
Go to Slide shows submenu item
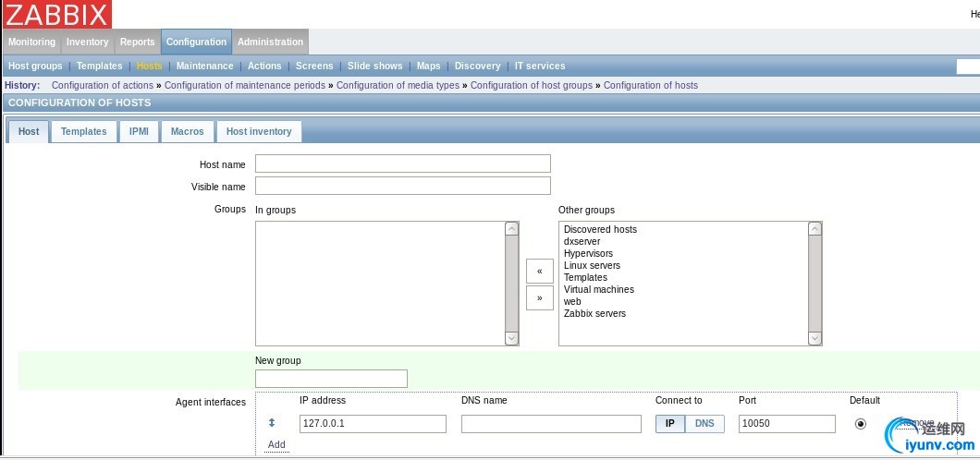point(375,67)
